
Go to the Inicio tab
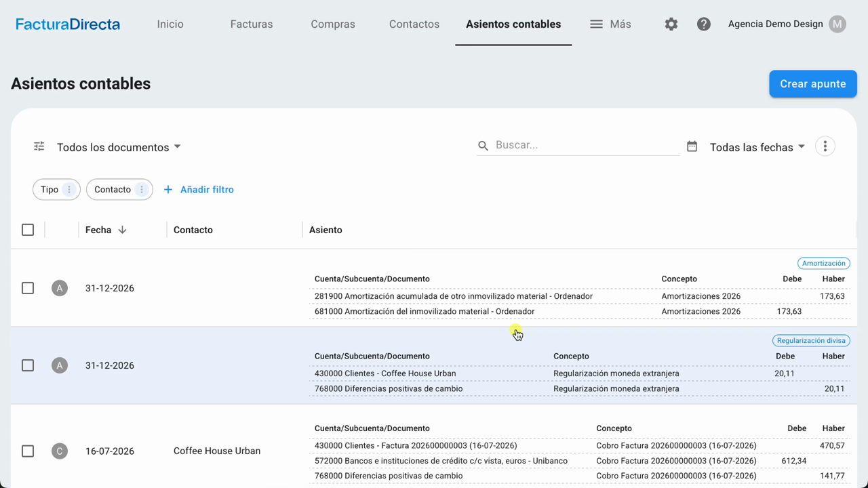[x=170, y=24]
